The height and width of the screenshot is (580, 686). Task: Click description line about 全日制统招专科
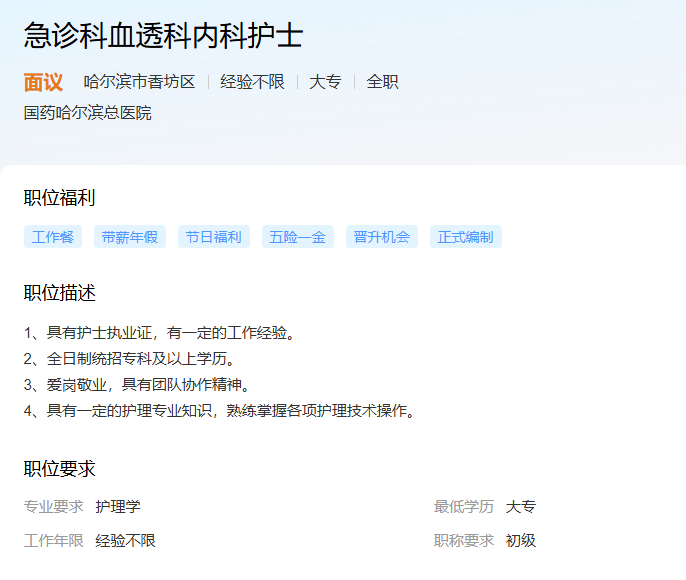pyautogui.click(x=135, y=358)
